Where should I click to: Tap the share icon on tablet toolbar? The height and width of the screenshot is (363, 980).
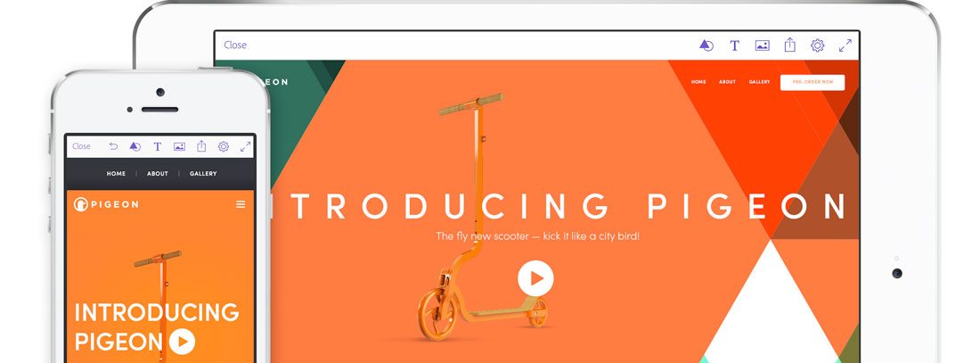pos(790,45)
